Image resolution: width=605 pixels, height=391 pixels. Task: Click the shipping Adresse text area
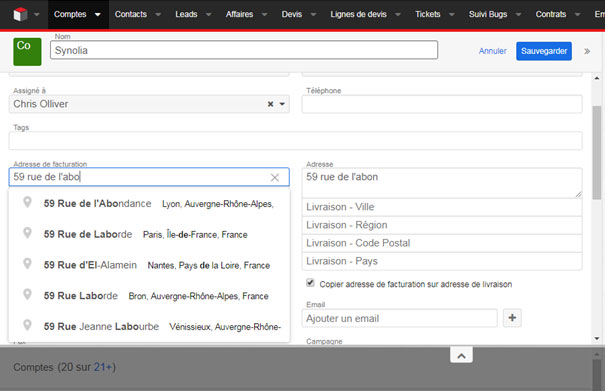point(442,183)
